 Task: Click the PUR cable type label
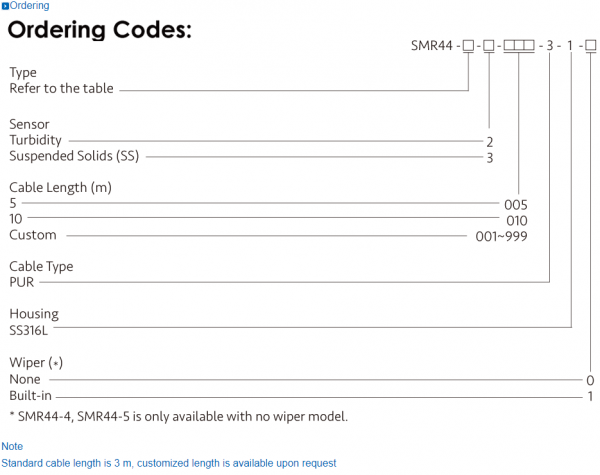point(22,282)
